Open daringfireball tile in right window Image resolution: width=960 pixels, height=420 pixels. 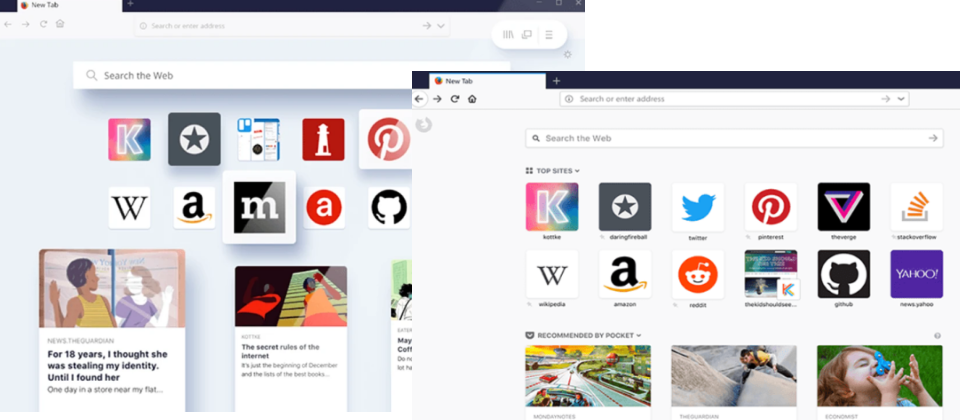624,206
